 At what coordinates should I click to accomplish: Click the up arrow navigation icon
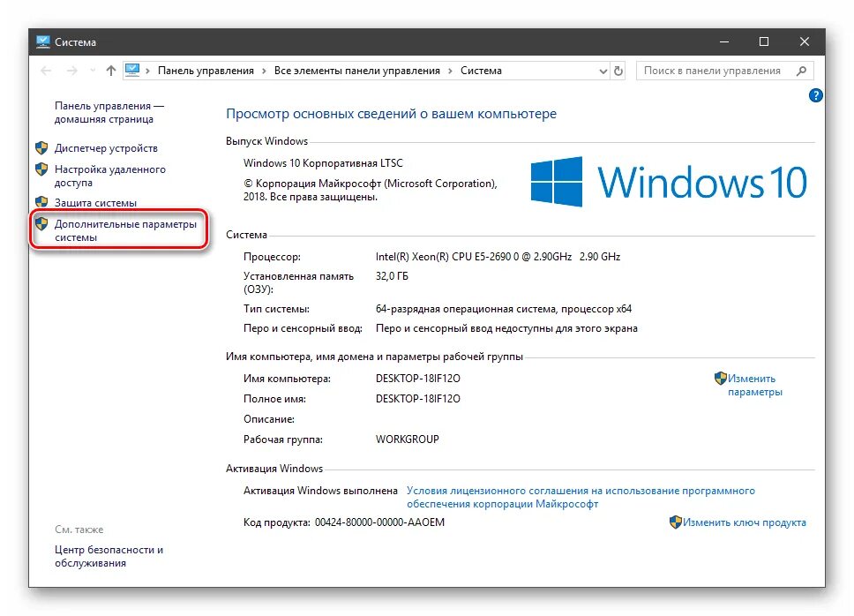111,71
